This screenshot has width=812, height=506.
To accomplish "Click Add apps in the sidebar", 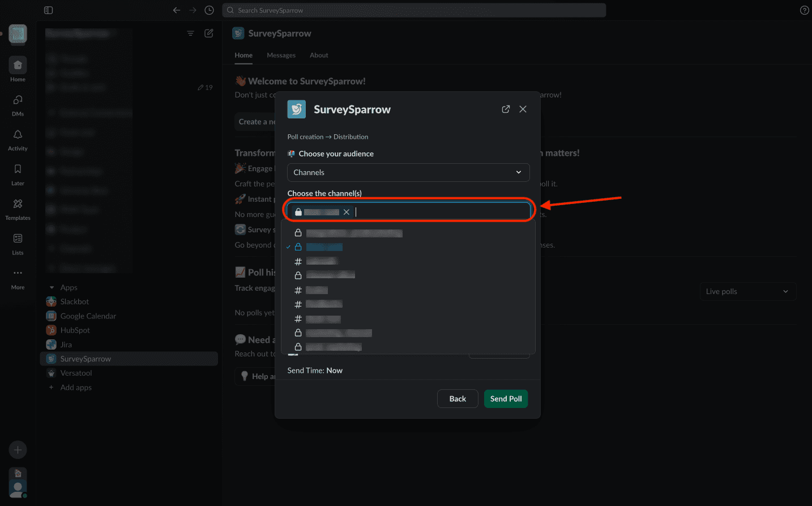I will [76, 388].
